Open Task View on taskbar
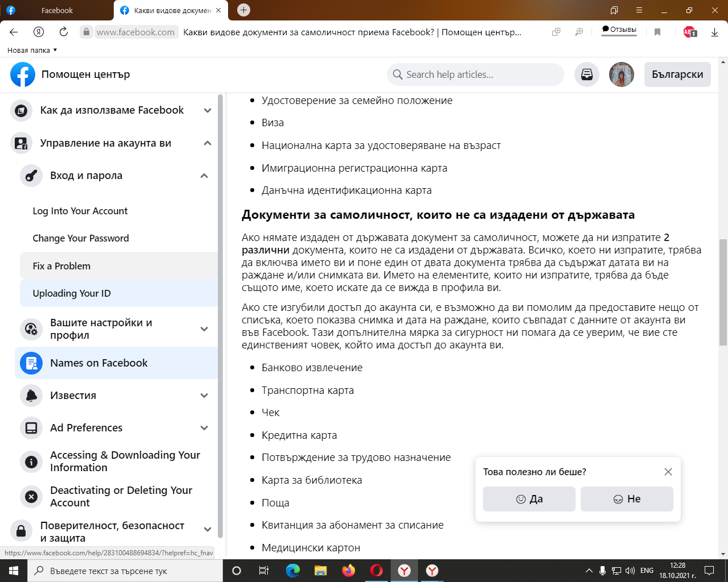Image resolution: width=728 pixels, height=582 pixels. [264, 571]
